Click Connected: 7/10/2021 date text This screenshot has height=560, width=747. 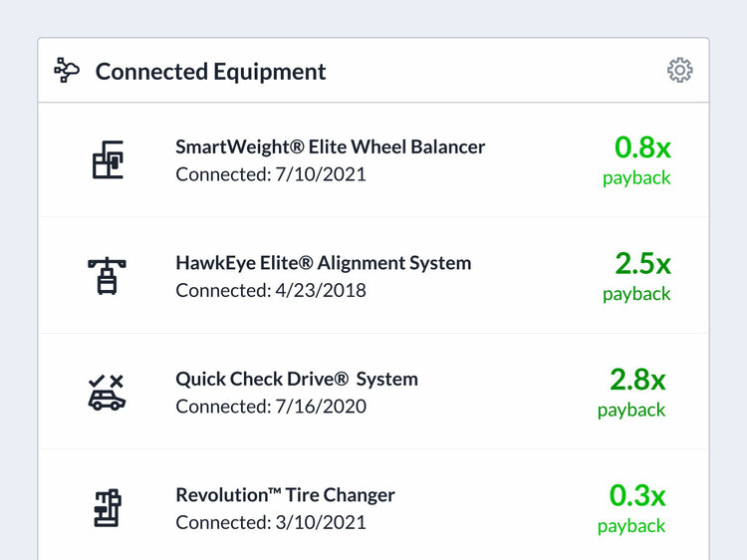point(271,174)
